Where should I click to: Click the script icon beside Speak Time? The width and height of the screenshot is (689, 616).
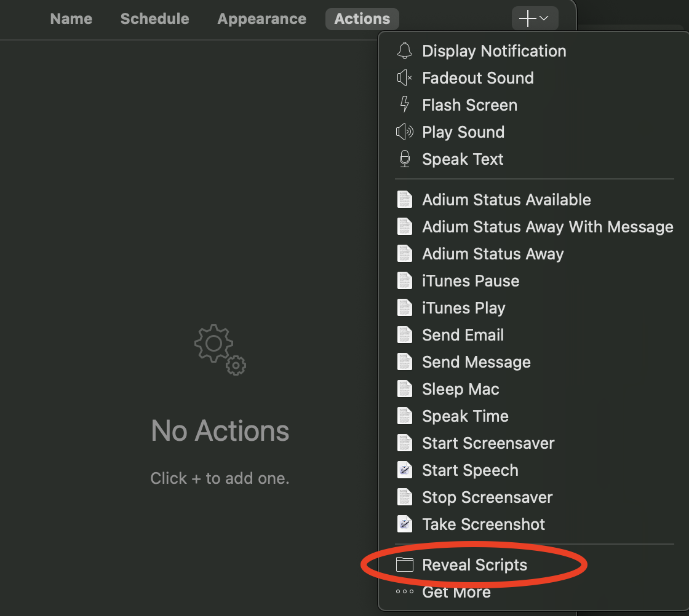(405, 416)
